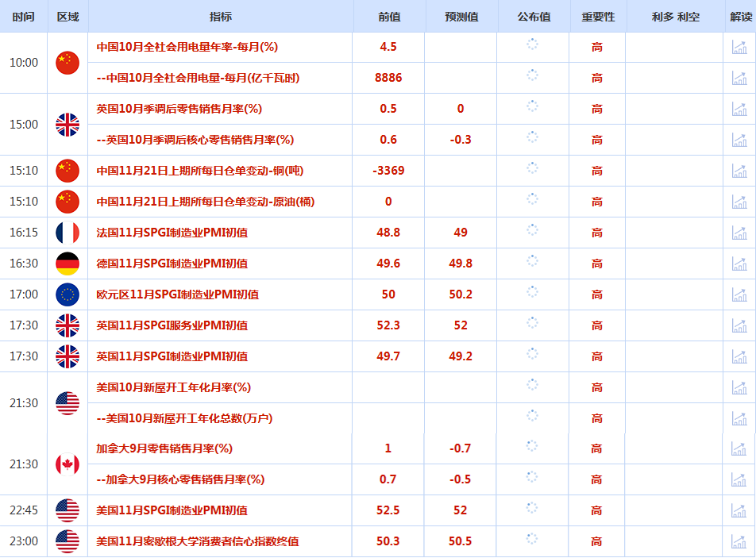Click the France flag icon at 16:15
756x558 pixels.
pos(67,233)
